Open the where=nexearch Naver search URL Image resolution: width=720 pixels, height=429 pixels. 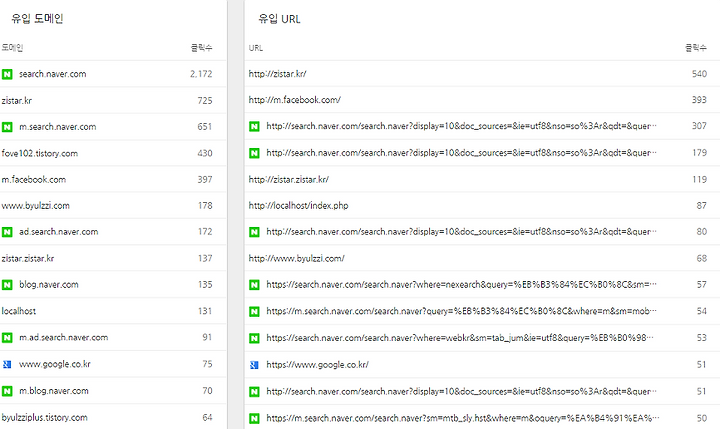(x=461, y=285)
